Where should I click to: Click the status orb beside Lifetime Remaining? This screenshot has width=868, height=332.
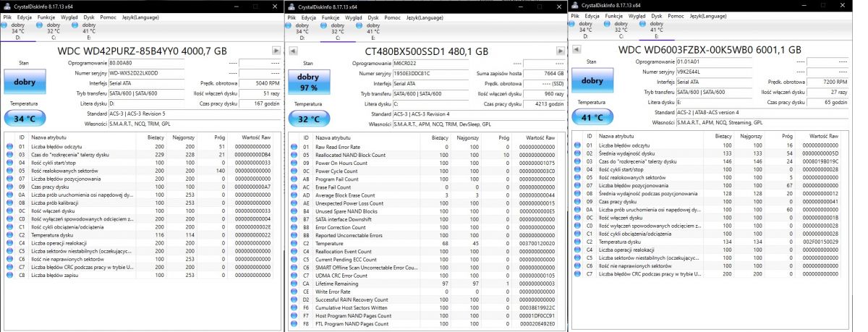click(294, 284)
